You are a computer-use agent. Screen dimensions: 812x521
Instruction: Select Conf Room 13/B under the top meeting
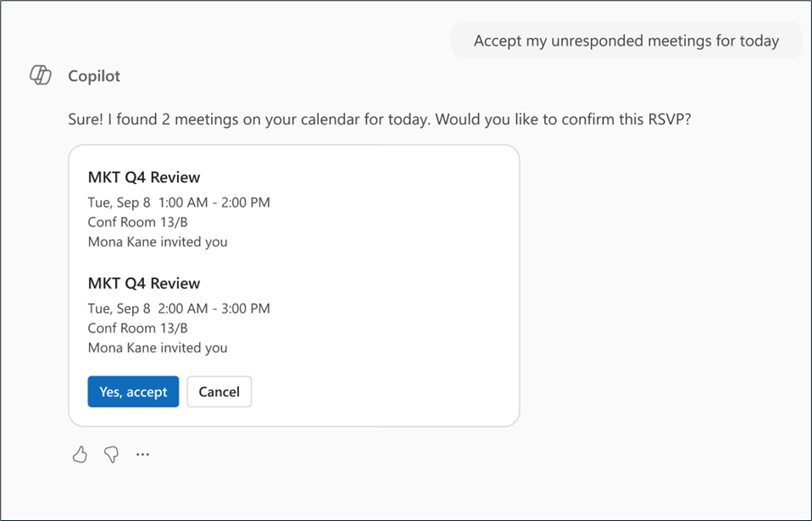(137, 222)
